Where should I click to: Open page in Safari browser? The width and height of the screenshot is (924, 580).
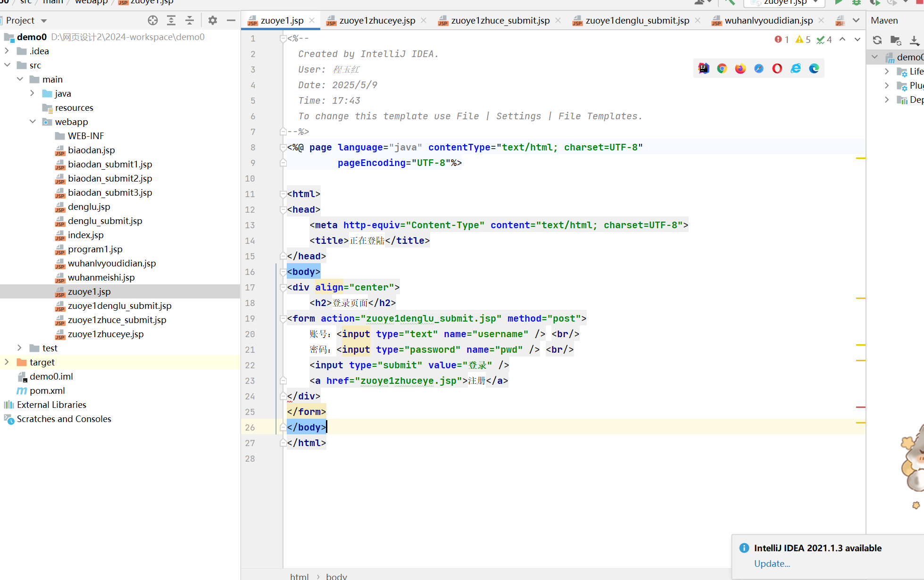759,68
